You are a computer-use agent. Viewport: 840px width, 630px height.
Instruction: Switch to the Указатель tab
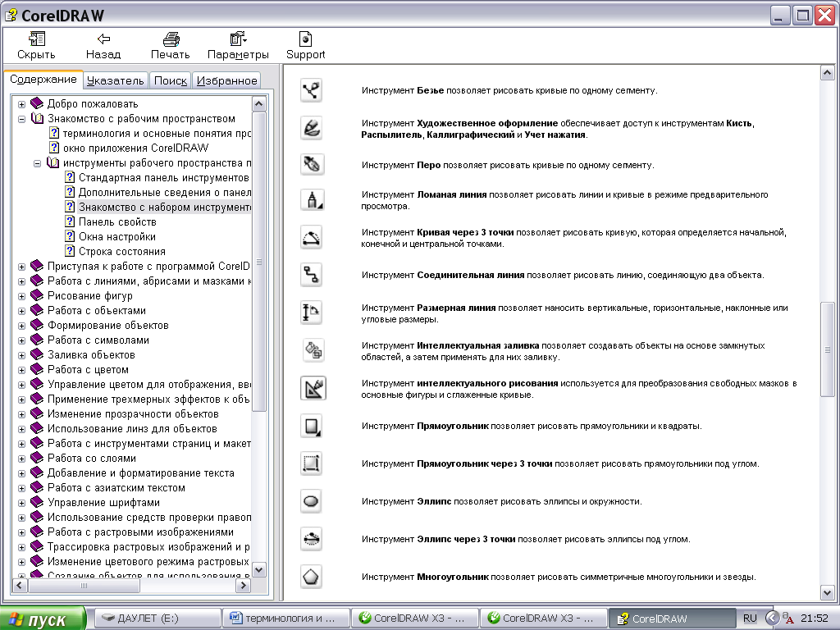115,80
